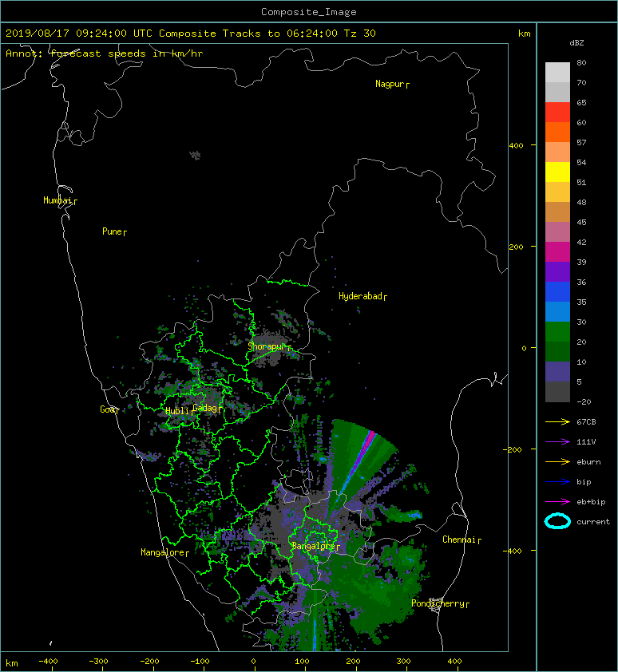
Task: Click the 'Annot: forecast speeds in km/hr' text
Action: 105,53
